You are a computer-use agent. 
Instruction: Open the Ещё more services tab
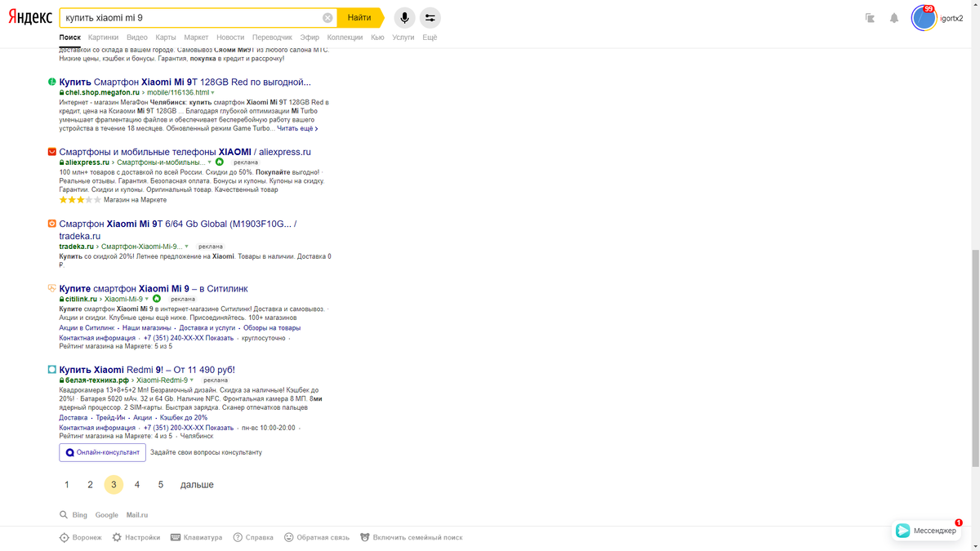tap(430, 38)
